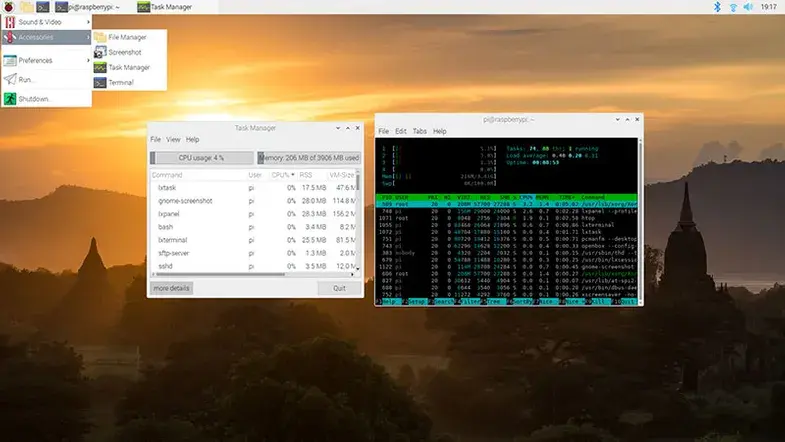Open the View menu in Task Manager
The height and width of the screenshot is (442, 785).
coord(173,140)
